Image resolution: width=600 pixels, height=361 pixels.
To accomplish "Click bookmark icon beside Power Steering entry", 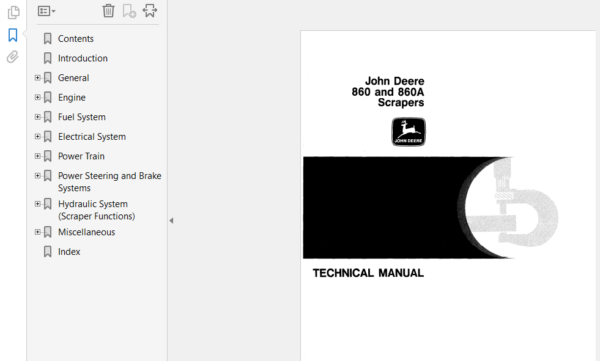I will pos(47,176).
